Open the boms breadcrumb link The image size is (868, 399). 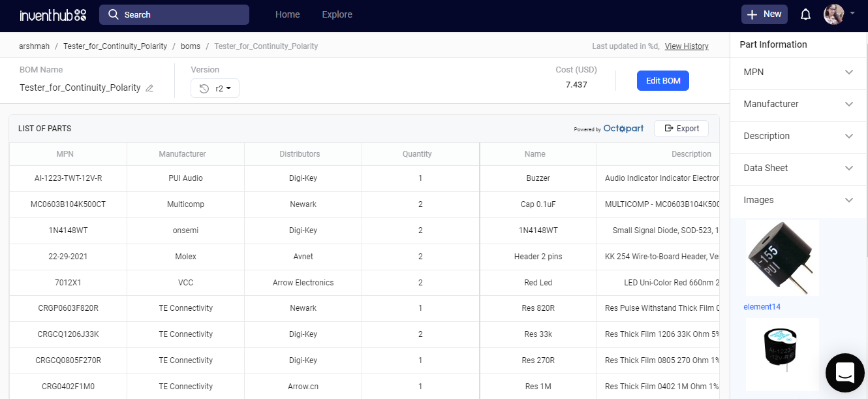click(x=191, y=46)
